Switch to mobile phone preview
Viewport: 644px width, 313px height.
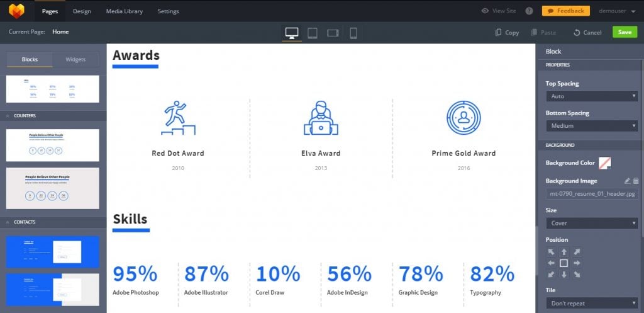click(x=353, y=33)
